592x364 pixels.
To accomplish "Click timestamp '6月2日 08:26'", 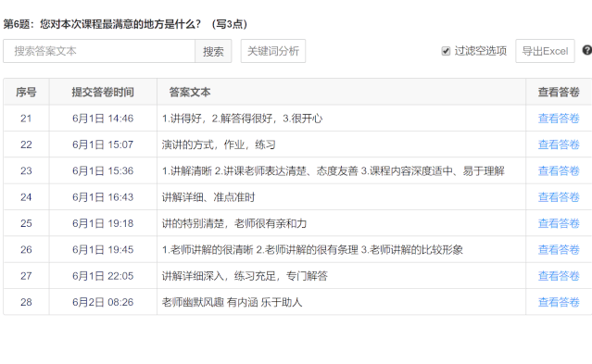I will tap(103, 302).
